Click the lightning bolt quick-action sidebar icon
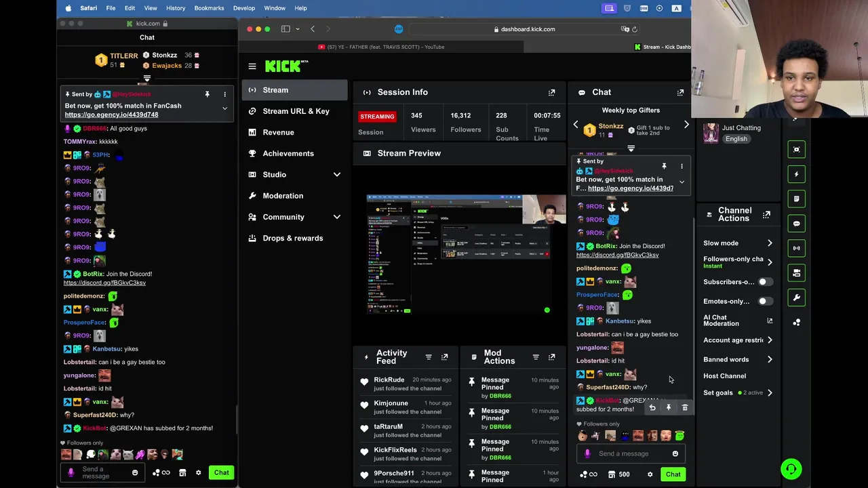The width and height of the screenshot is (868, 488). 797,174
